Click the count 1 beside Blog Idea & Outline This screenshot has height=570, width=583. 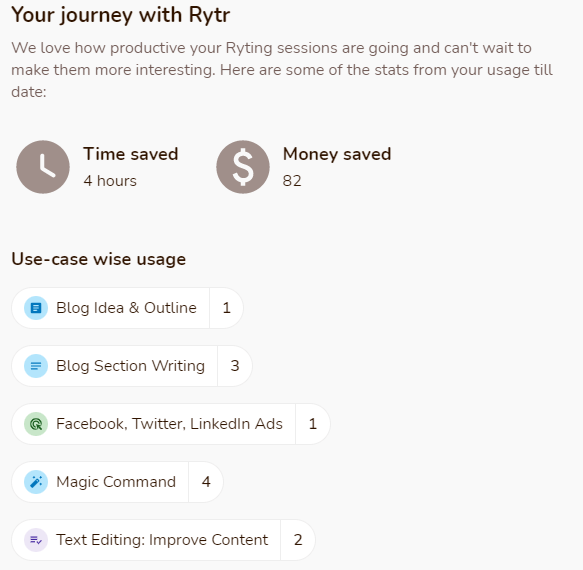[226, 308]
